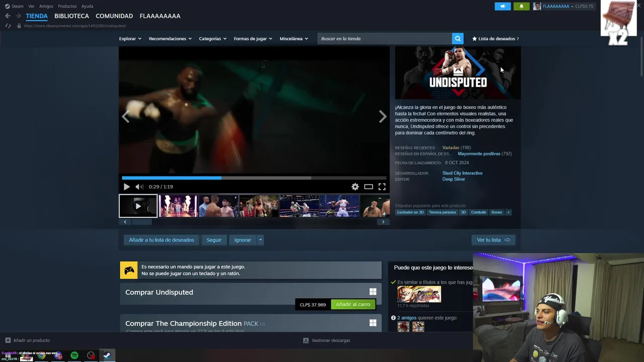Seek on the trailer progress bar

pos(254,177)
